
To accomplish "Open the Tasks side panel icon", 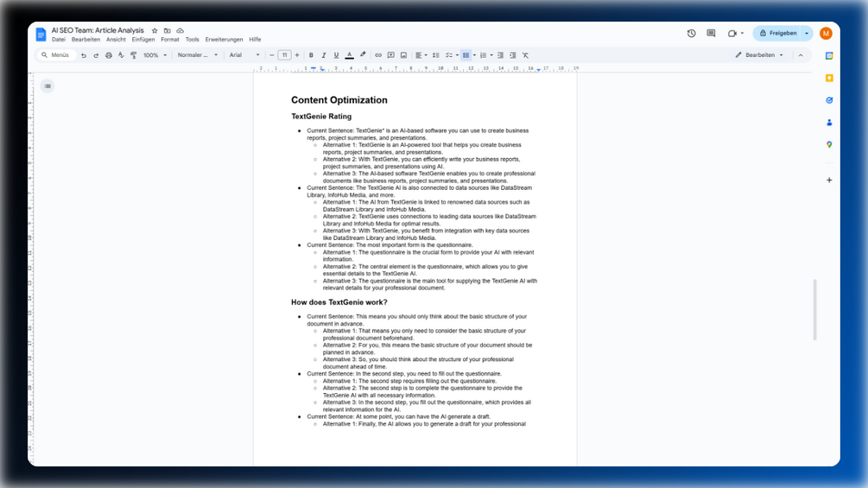I will pos(829,100).
